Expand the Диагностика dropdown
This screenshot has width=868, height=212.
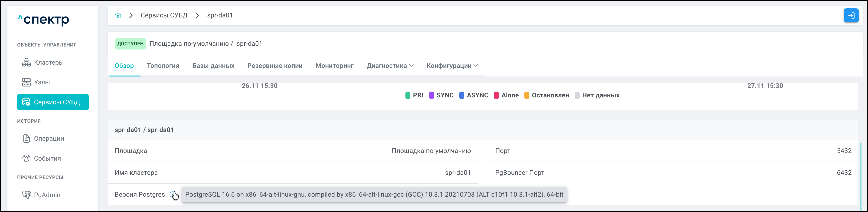pyautogui.click(x=390, y=66)
